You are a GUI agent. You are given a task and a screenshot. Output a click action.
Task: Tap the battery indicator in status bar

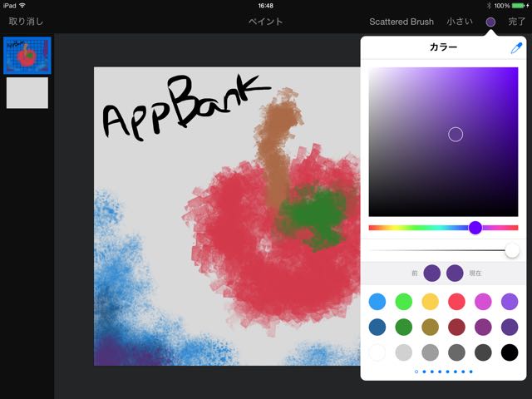[519, 6]
